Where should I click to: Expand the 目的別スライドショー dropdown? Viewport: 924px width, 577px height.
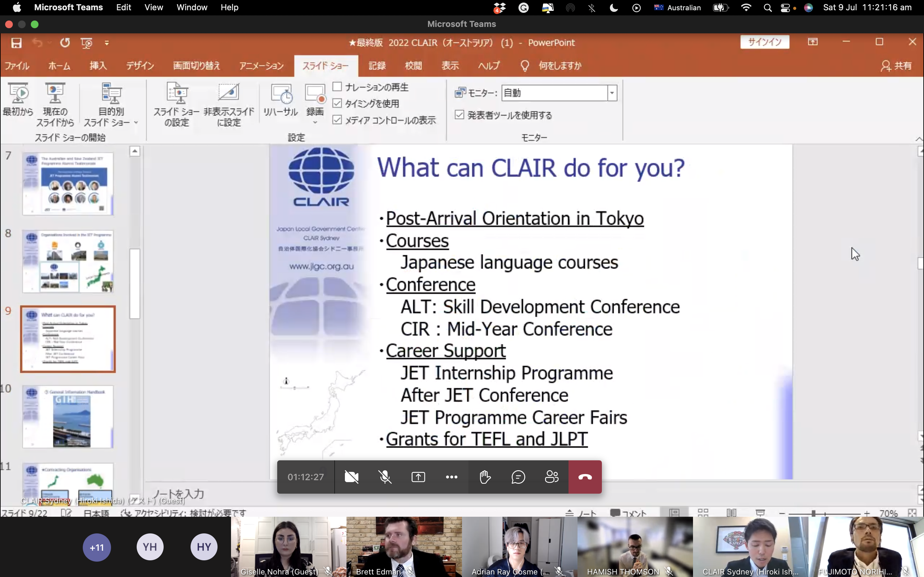click(136, 122)
